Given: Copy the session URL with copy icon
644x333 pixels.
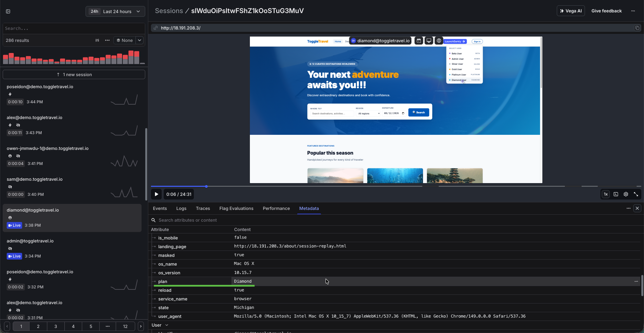Looking at the screenshot, I should click(637, 28).
